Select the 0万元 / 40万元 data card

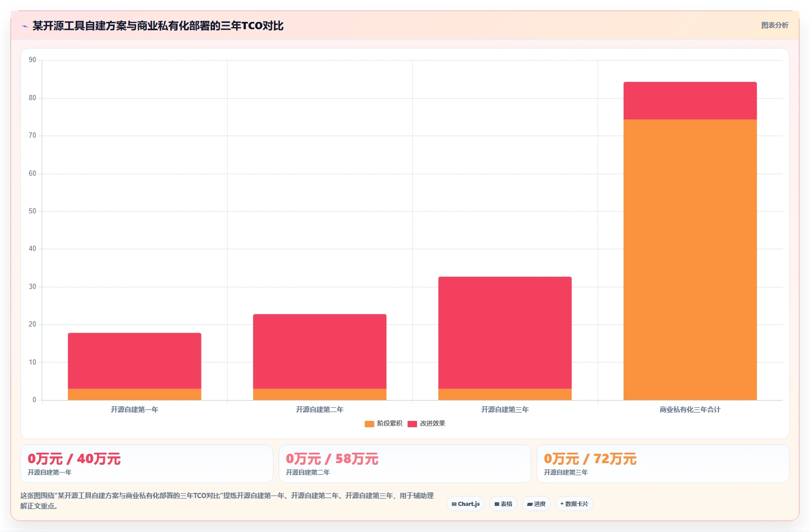pyautogui.click(x=147, y=464)
